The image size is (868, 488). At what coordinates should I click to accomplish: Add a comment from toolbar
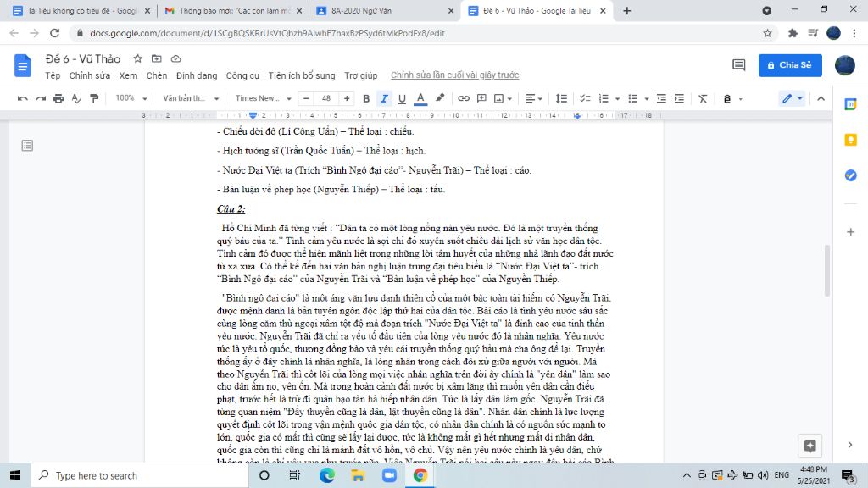click(x=481, y=98)
